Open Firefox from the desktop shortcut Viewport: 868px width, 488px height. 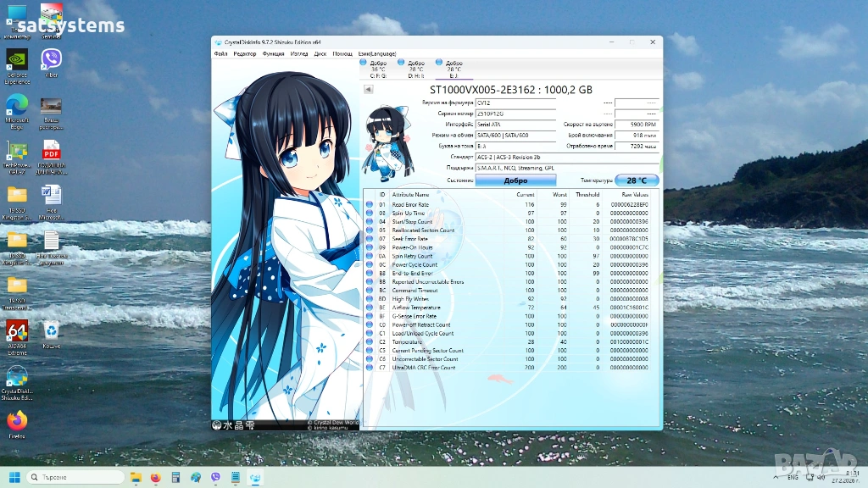tap(16, 420)
